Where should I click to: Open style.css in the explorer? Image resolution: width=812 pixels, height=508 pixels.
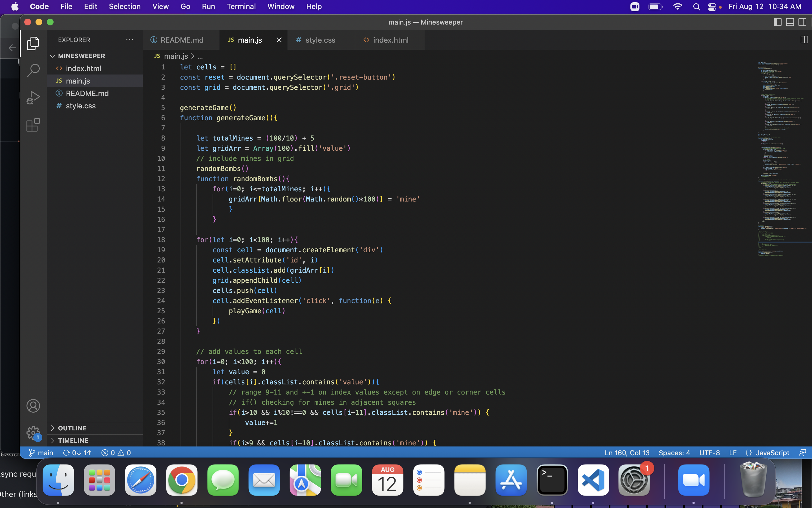[x=95, y=106]
